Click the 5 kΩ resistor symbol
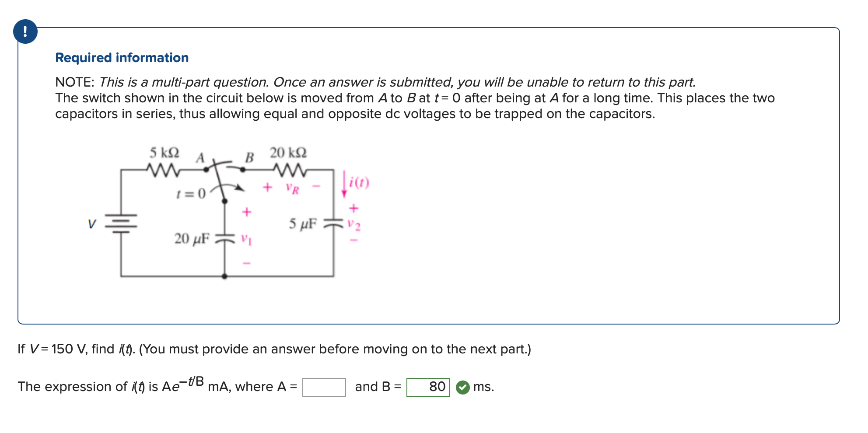 coord(163,169)
